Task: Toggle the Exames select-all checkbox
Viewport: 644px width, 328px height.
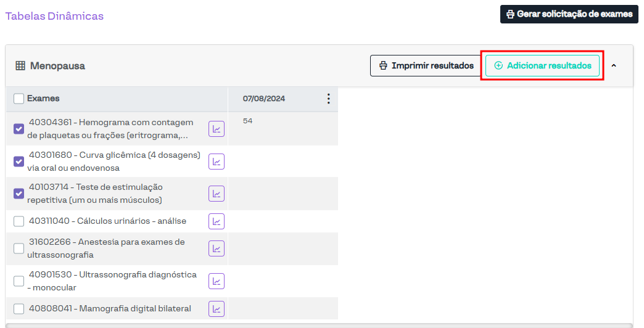Action: [x=19, y=99]
